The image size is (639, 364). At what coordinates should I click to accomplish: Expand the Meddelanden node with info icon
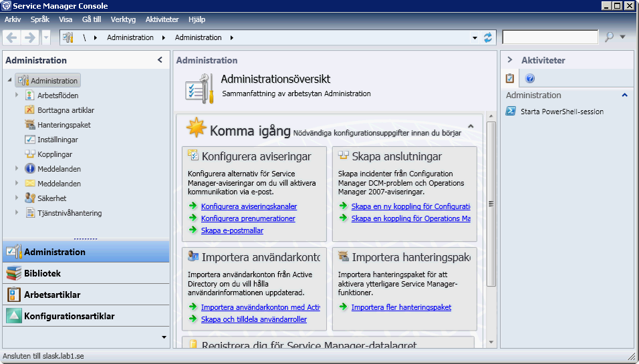click(17, 168)
